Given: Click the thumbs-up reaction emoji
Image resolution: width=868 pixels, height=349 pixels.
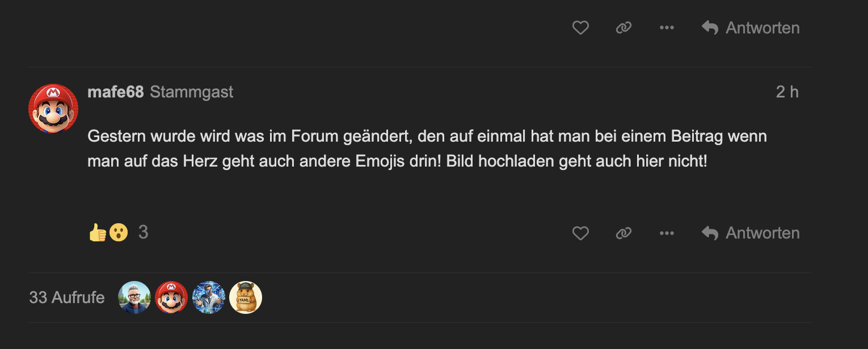Looking at the screenshot, I should coord(98,232).
